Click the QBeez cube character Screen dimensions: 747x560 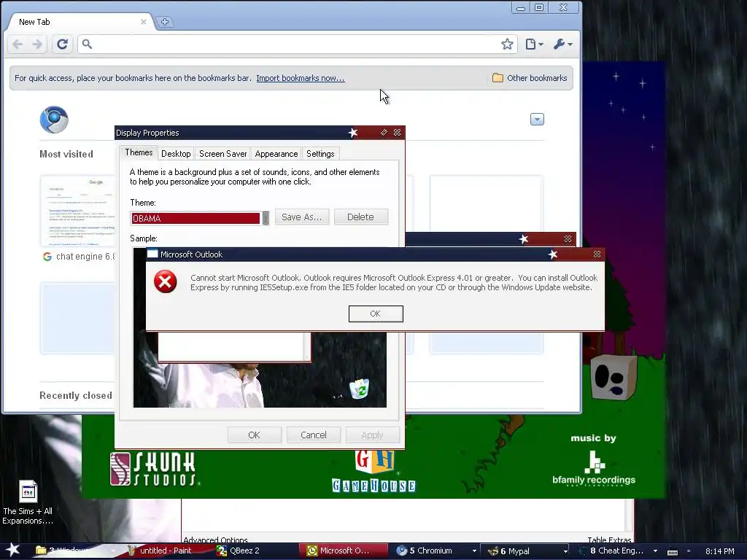pyautogui.click(x=614, y=377)
